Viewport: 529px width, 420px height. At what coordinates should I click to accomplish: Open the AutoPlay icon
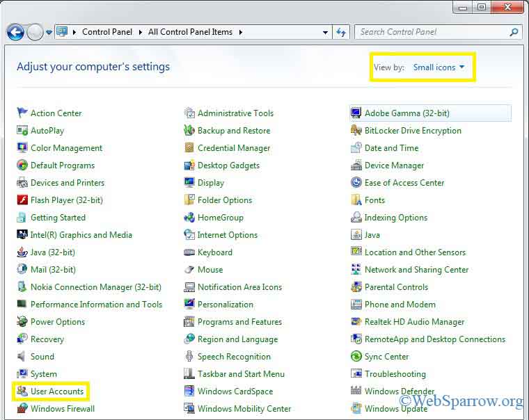tap(22, 130)
